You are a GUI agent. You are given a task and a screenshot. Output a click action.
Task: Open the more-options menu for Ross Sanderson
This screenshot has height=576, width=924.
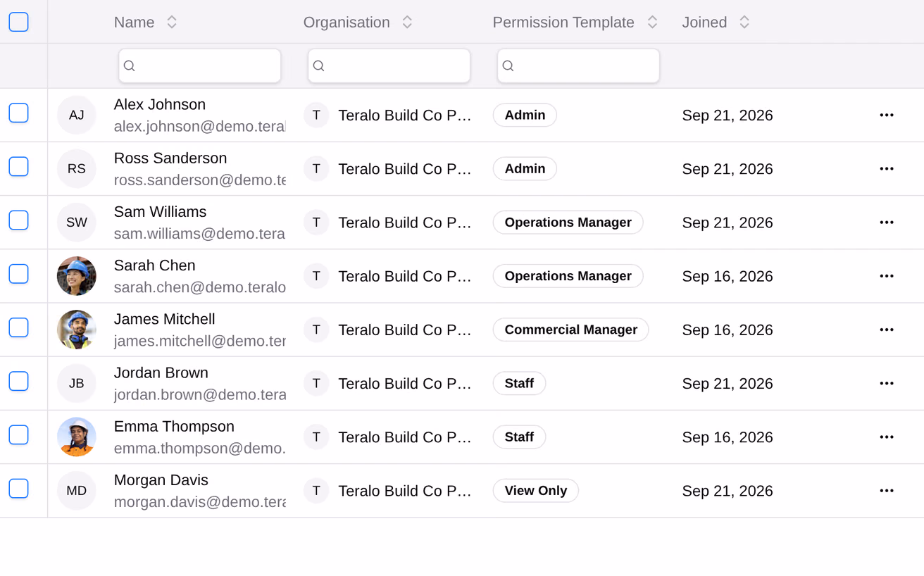point(887,168)
